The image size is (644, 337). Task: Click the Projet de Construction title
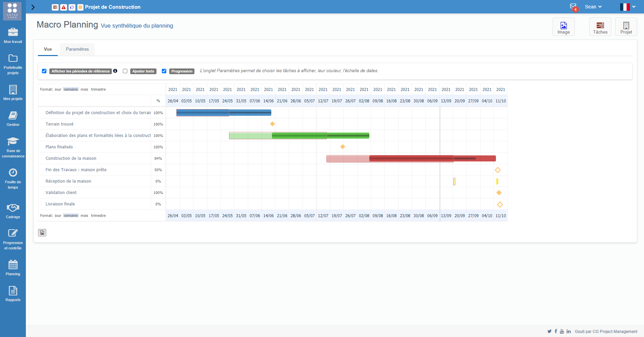coord(112,7)
